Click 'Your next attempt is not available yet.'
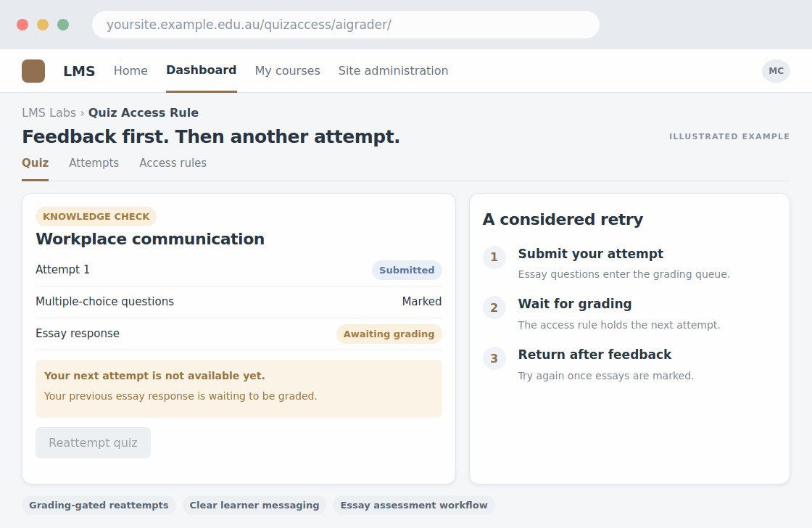This screenshot has height=528, width=812. [x=154, y=376]
